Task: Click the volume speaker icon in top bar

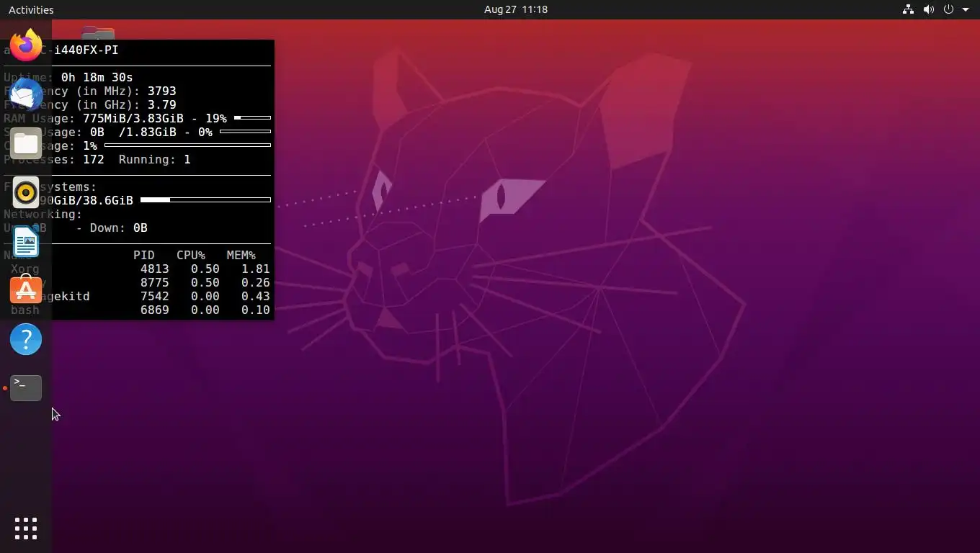Action: (x=928, y=9)
